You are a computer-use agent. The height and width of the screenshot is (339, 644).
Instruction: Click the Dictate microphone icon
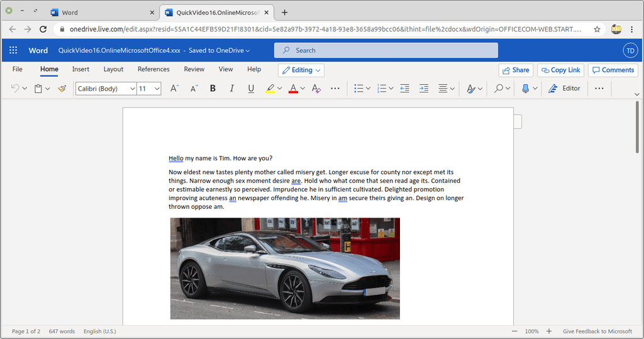click(x=525, y=89)
